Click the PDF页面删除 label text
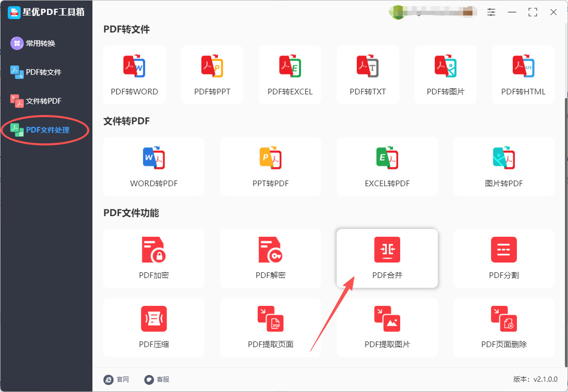568x392 pixels. click(x=504, y=344)
